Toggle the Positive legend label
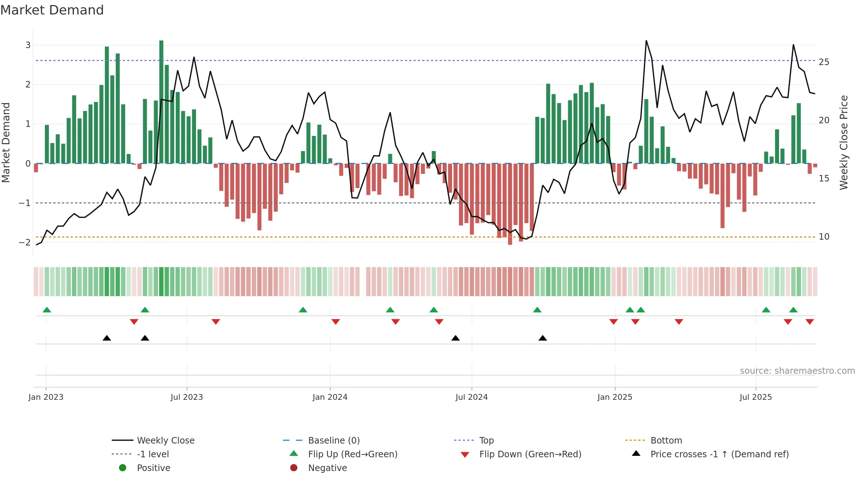Screen dimensions: 868x488 coord(153,468)
